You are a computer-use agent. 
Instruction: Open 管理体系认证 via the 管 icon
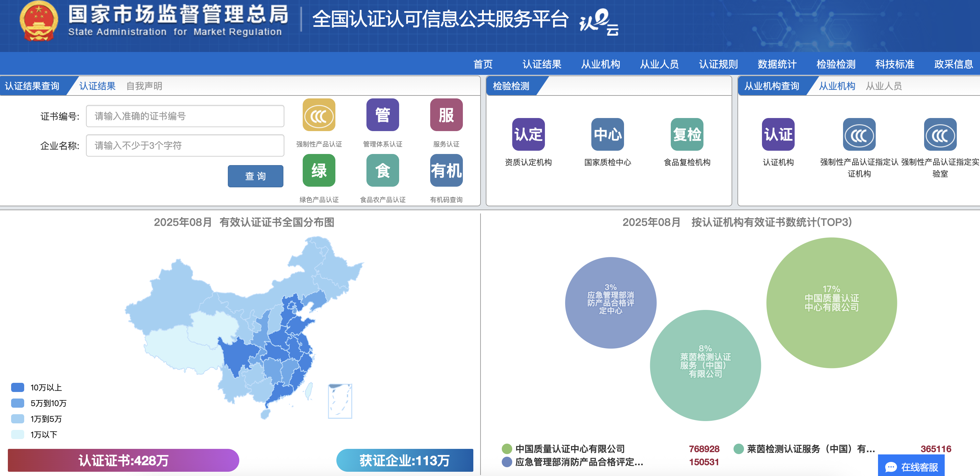tap(382, 116)
